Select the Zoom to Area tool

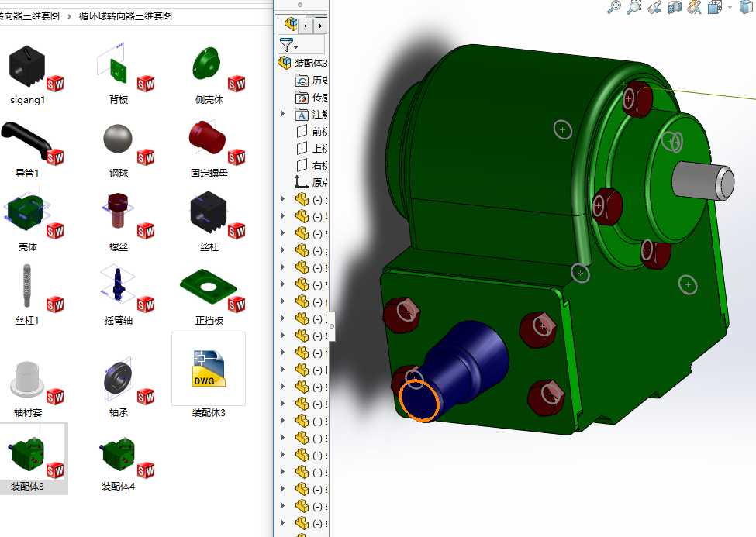pyautogui.click(x=634, y=7)
